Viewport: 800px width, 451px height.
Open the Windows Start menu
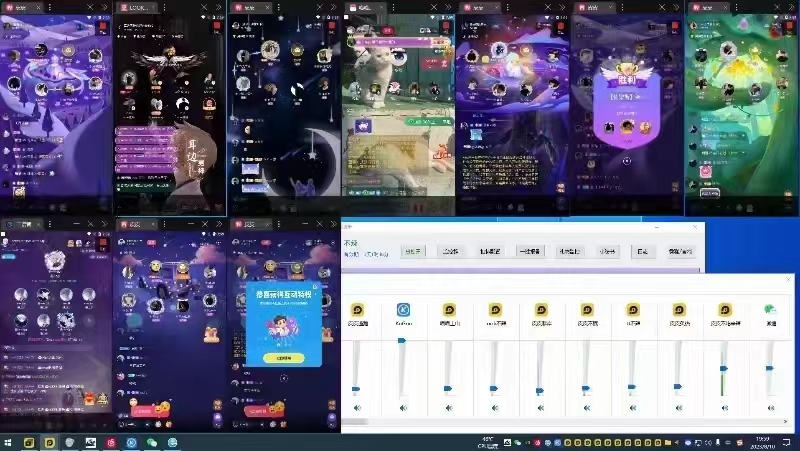coord(8,442)
